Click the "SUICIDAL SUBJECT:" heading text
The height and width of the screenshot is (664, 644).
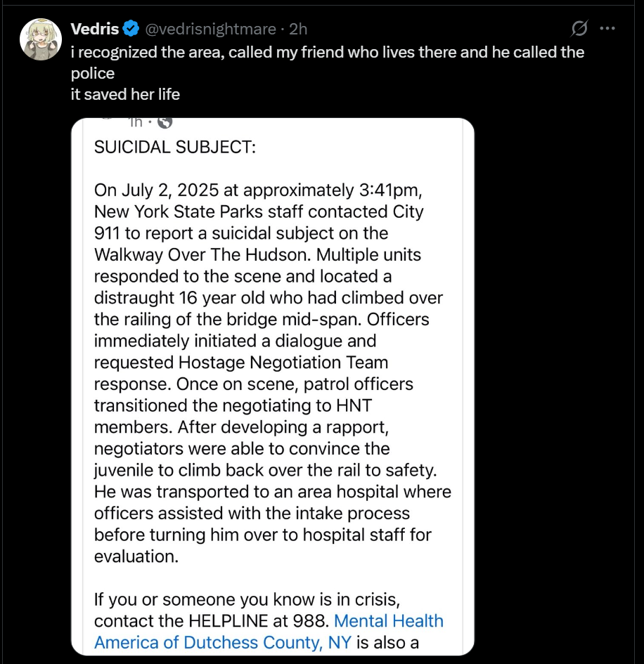click(174, 148)
